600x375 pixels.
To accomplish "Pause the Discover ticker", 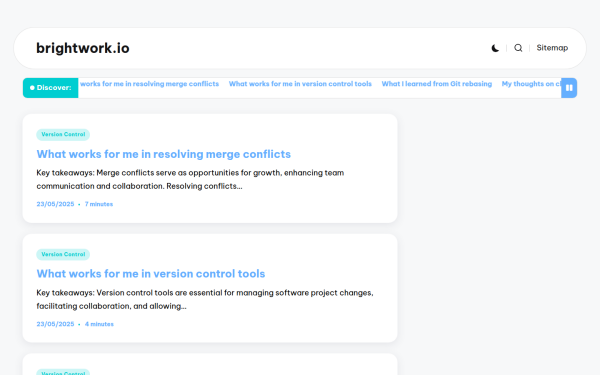I will [569, 88].
